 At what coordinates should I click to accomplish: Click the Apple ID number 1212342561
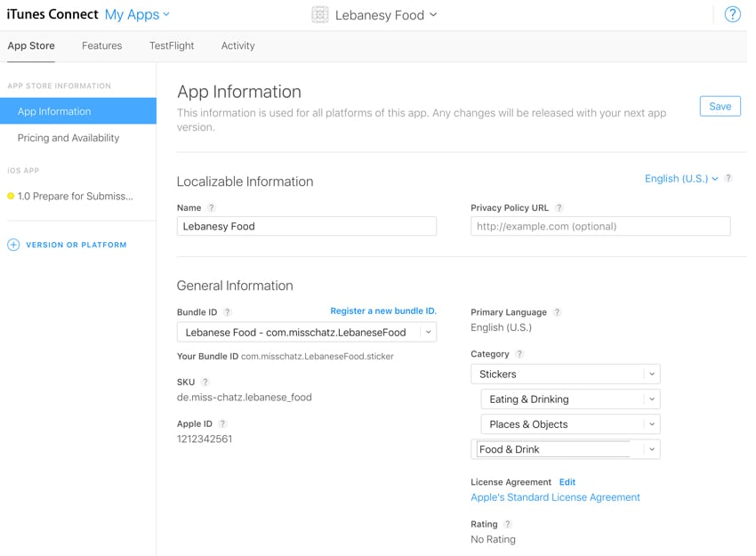205,439
